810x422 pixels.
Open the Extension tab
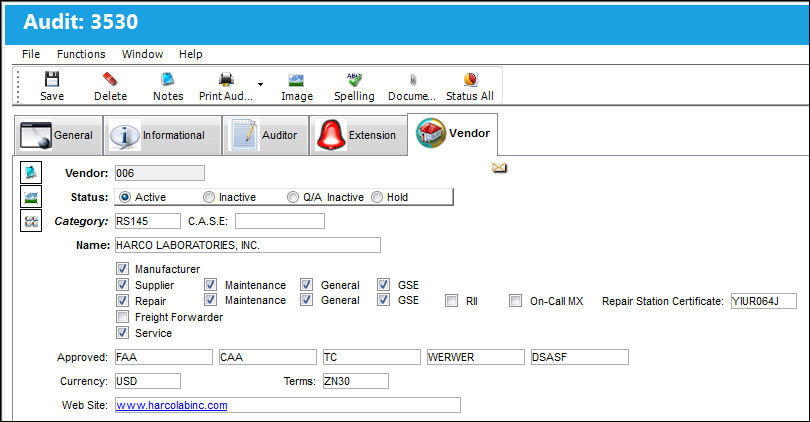tap(357, 135)
